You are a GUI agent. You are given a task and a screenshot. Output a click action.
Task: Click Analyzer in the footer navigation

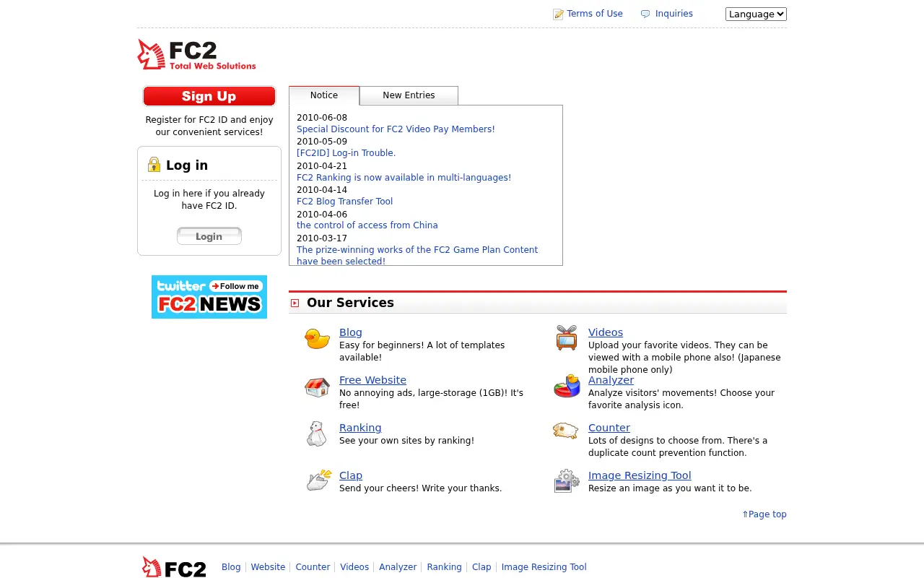[x=398, y=567]
